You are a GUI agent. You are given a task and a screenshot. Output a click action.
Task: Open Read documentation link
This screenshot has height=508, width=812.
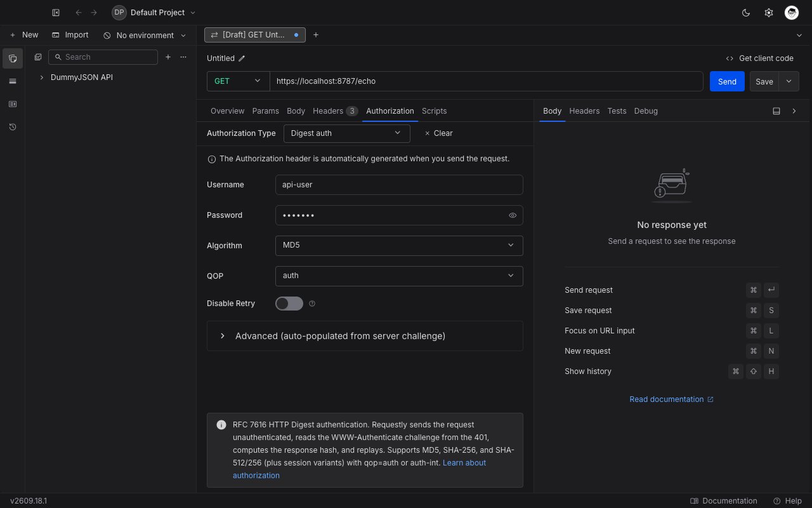point(671,399)
